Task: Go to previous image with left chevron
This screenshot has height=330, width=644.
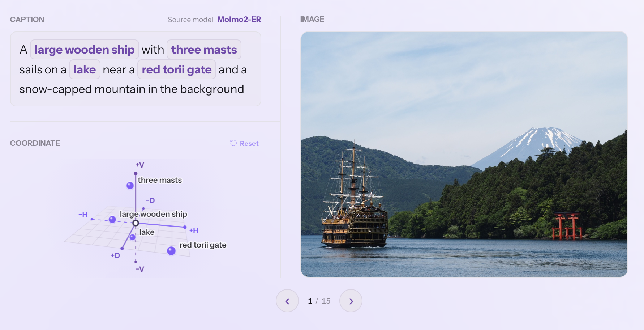Action: [x=287, y=301]
